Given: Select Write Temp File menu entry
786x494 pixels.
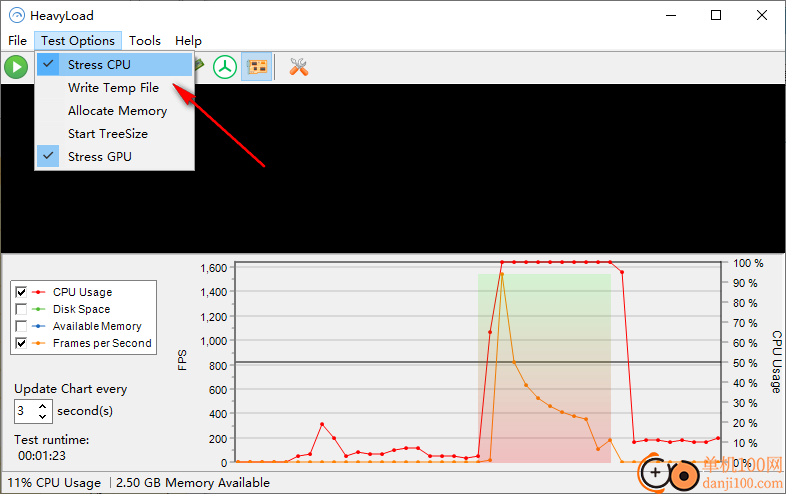Looking at the screenshot, I should click(x=114, y=88).
